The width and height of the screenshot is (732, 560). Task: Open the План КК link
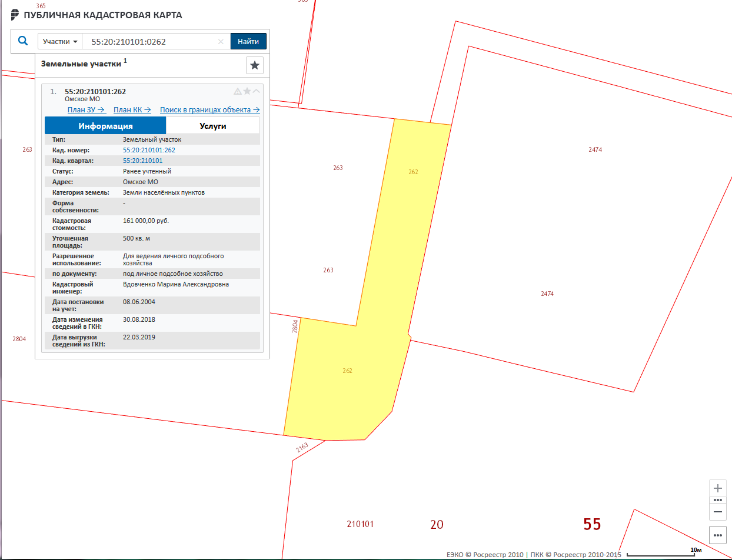pos(132,110)
